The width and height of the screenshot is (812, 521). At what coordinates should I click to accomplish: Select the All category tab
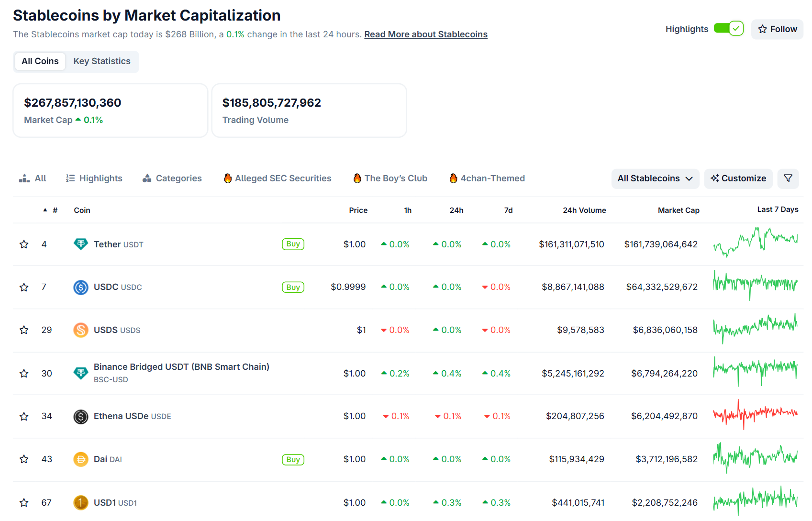[x=33, y=178]
